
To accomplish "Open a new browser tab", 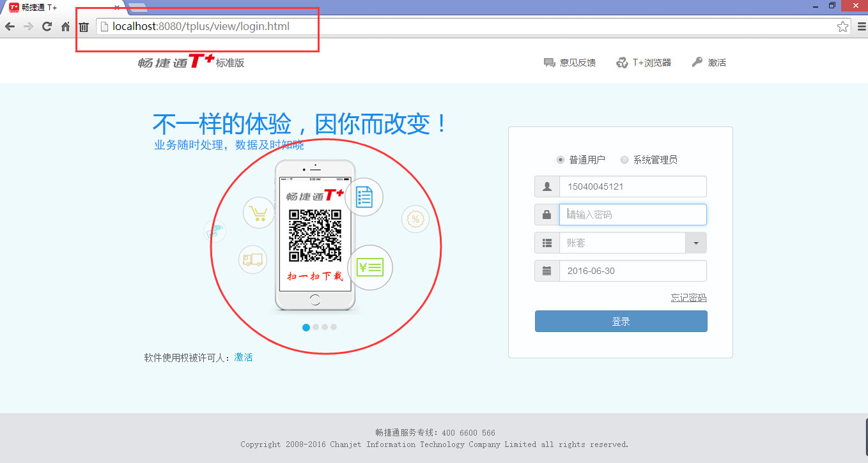I will coord(138,8).
